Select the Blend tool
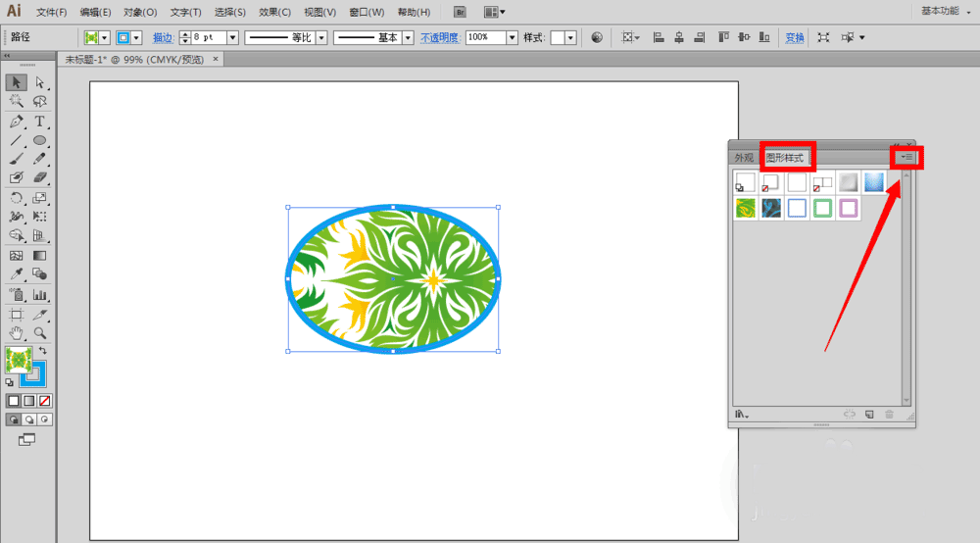The image size is (980, 543). coord(40,274)
